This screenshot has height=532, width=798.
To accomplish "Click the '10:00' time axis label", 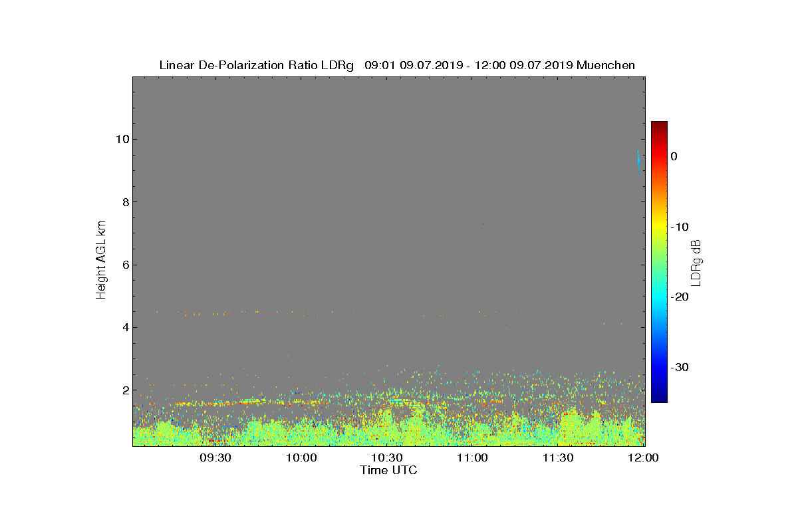I will pyautogui.click(x=301, y=458).
